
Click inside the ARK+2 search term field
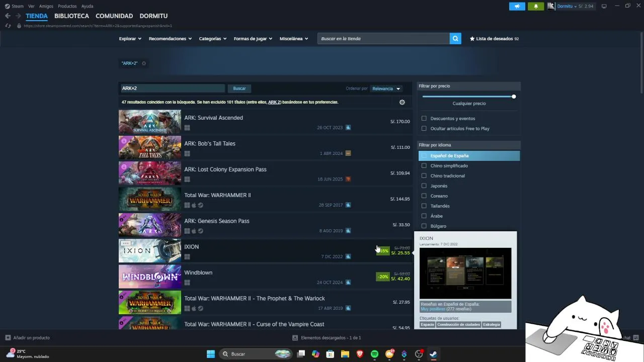tap(172, 88)
